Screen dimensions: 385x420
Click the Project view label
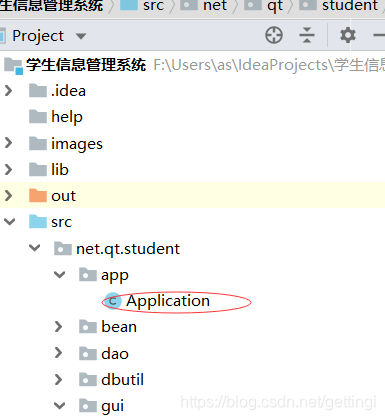[38, 36]
